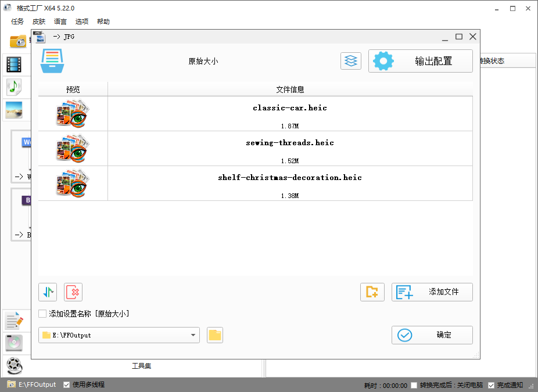The height and width of the screenshot is (392, 538).
Task: Open the video category icon in sidebar
Action: pos(14,64)
